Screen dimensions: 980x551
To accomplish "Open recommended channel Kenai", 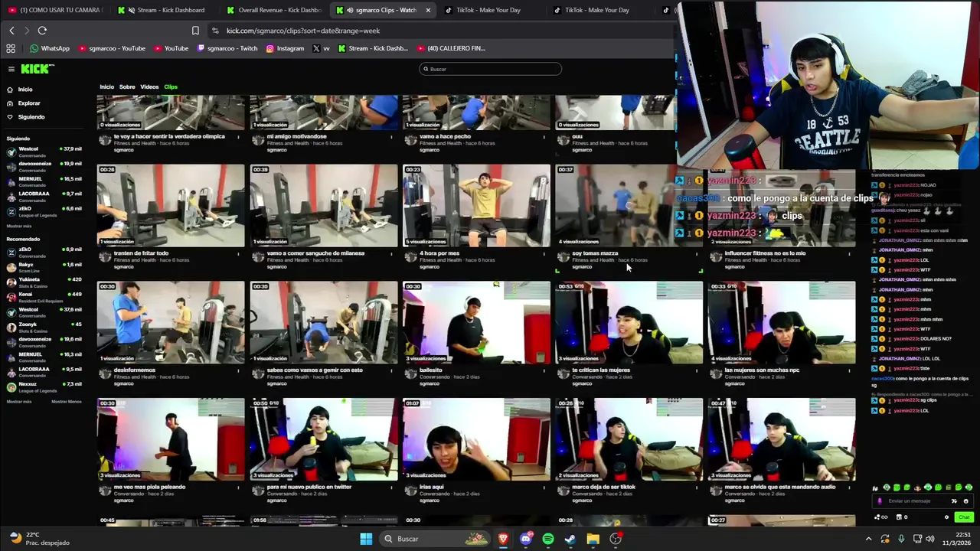I will pos(44,296).
